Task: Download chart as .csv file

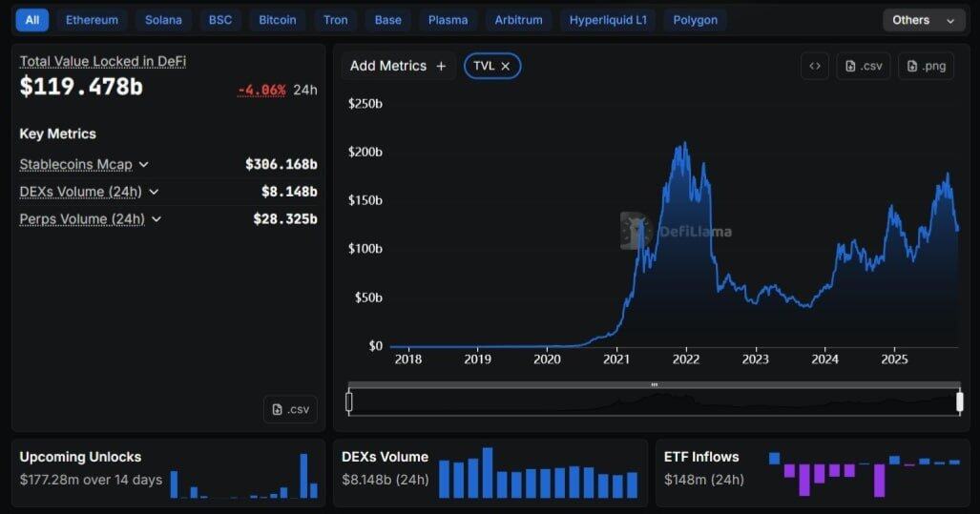Action: 864,66
